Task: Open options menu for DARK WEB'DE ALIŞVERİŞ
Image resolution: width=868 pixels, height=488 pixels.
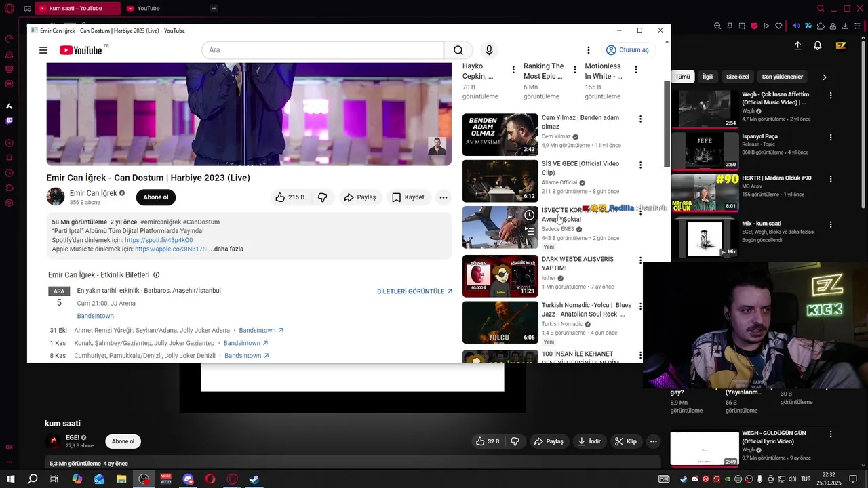Action: (640, 260)
